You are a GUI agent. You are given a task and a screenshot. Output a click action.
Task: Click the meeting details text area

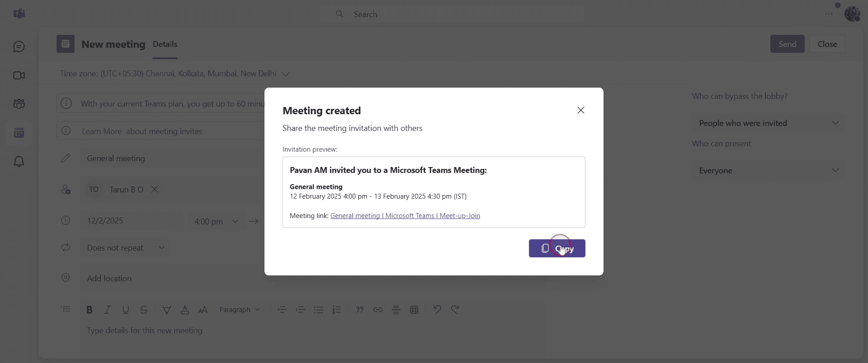click(x=312, y=330)
